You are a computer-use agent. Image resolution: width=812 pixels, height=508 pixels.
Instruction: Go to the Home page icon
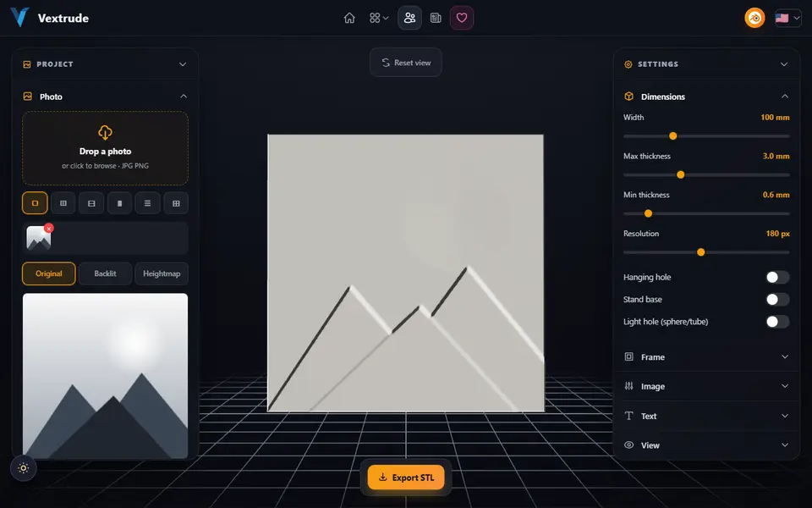(349, 18)
